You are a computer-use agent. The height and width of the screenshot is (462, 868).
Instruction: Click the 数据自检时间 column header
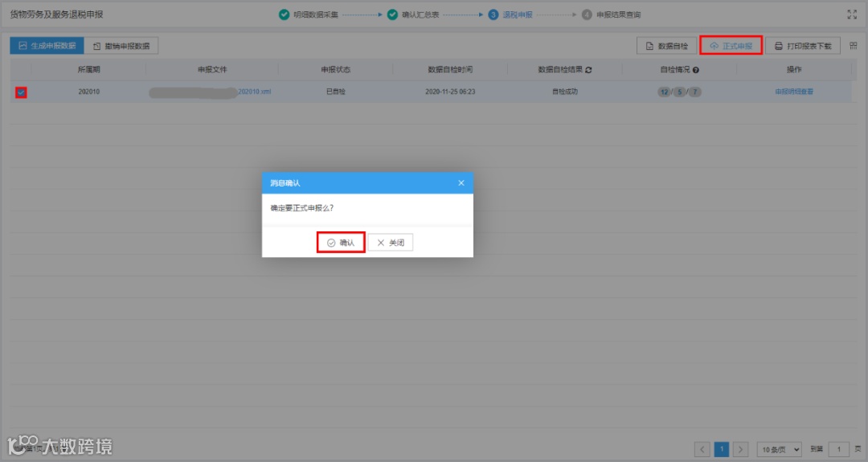click(x=450, y=70)
